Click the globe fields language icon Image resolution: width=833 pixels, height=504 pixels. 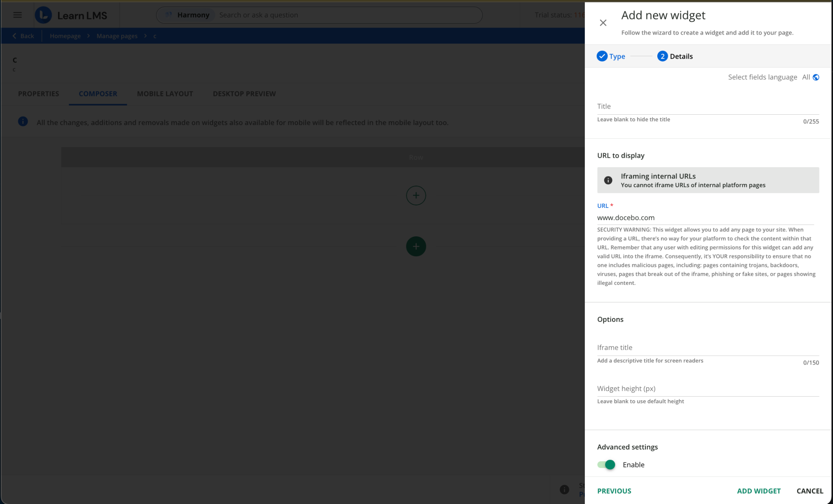[816, 77]
